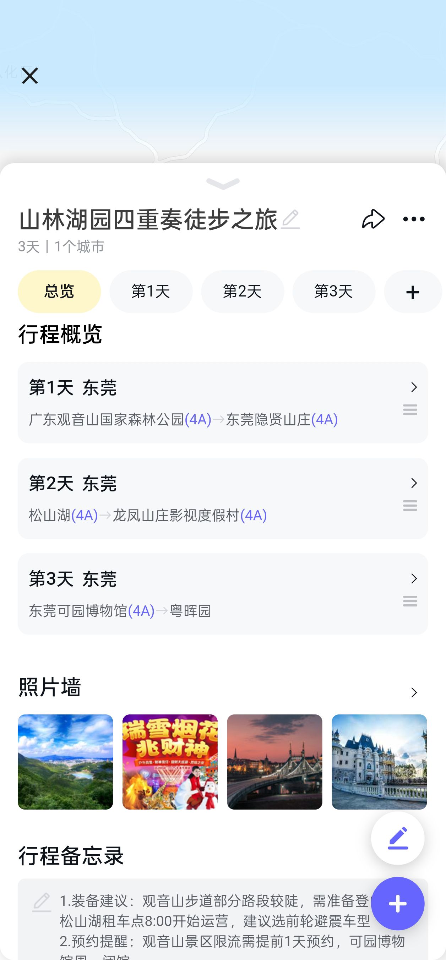The height and width of the screenshot is (980, 446).
Task: Tap the plus icon to add a day
Action: point(413,292)
